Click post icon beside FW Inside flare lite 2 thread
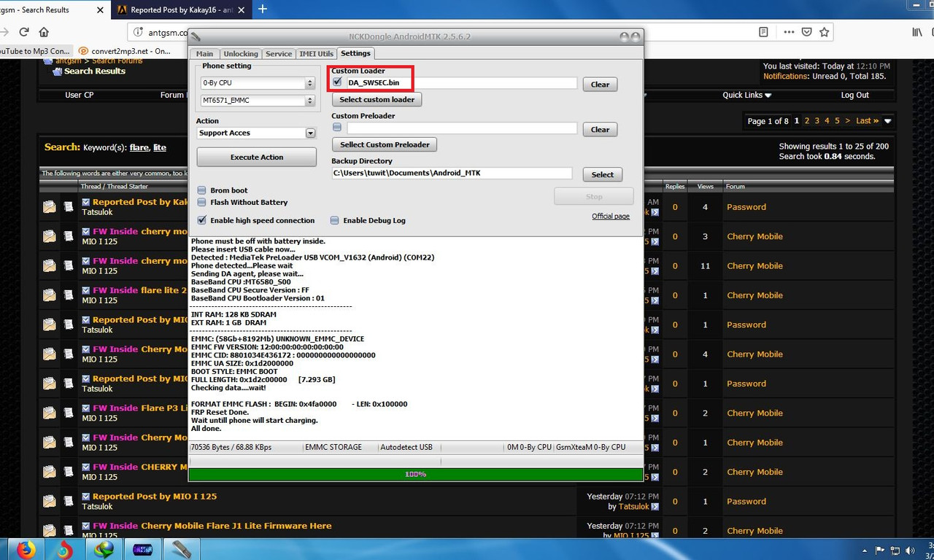The height and width of the screenshot is (560, 934). (69, 295)
